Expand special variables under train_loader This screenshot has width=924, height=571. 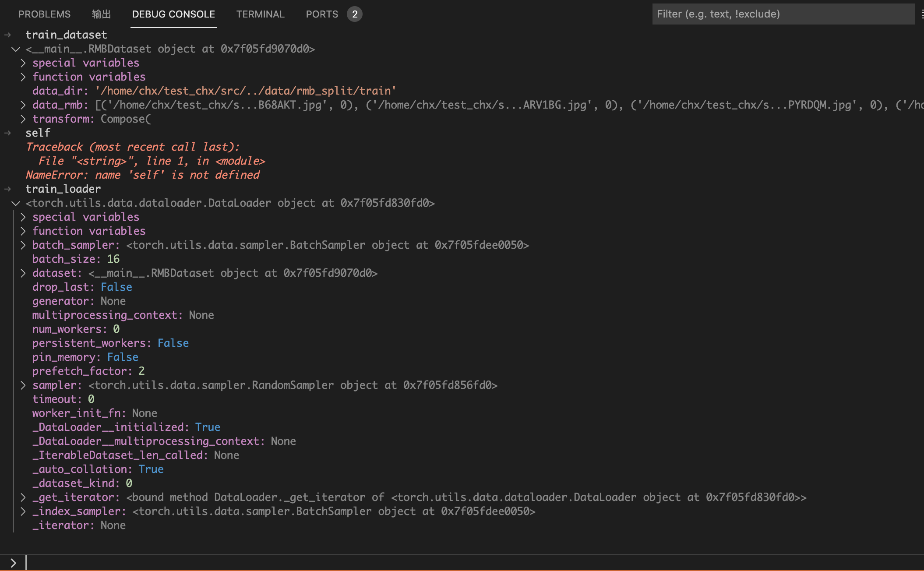coord(23,217)
